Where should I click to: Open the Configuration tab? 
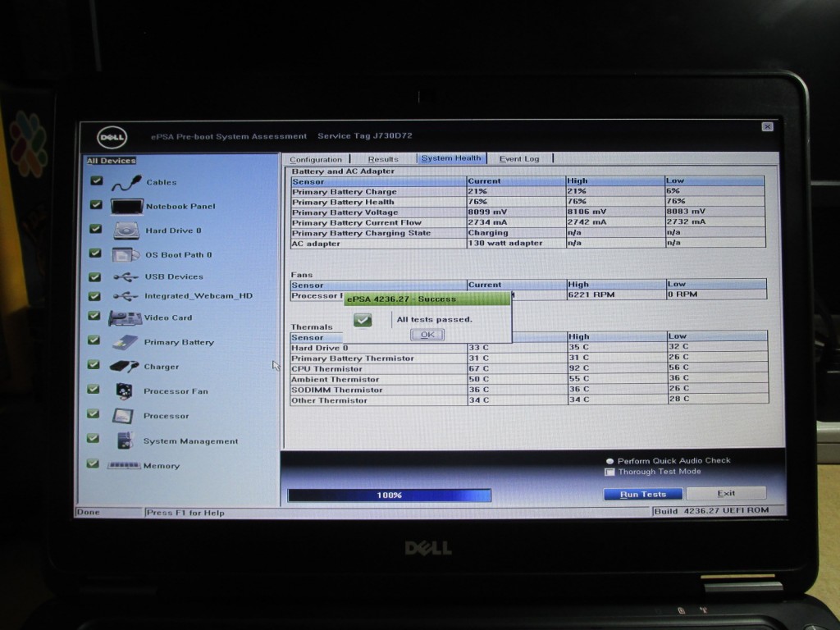[316, 159]
